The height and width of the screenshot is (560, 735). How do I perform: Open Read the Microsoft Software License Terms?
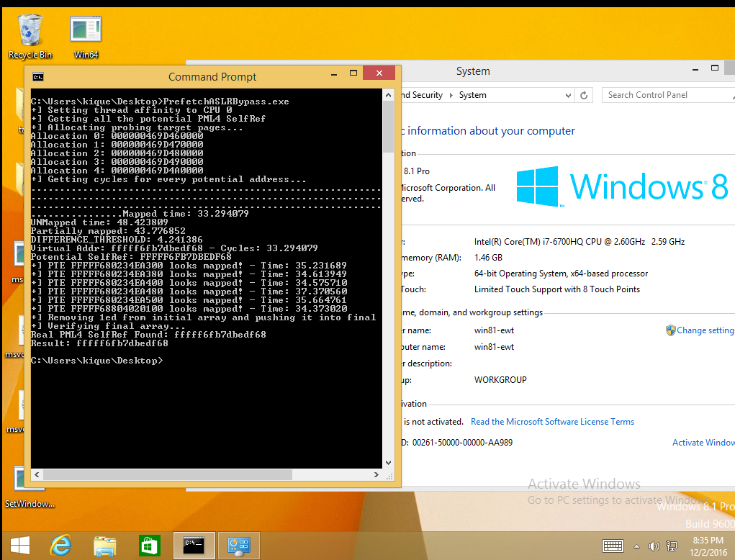pos(552,422)
